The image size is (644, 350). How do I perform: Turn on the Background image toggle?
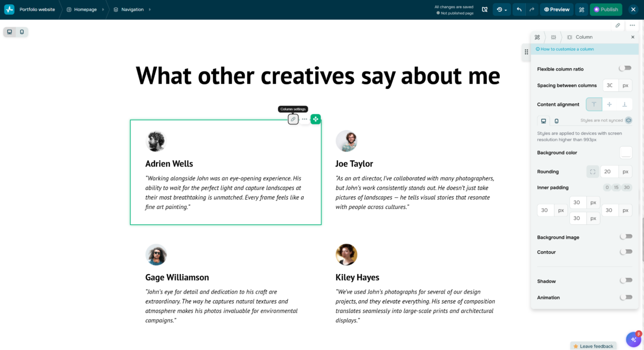tap(626, 236)
